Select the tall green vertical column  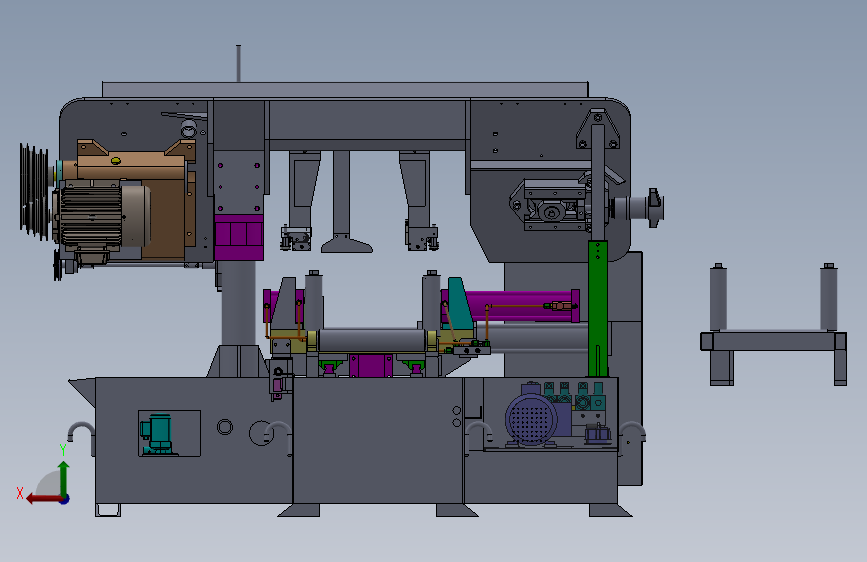(598, 309)
